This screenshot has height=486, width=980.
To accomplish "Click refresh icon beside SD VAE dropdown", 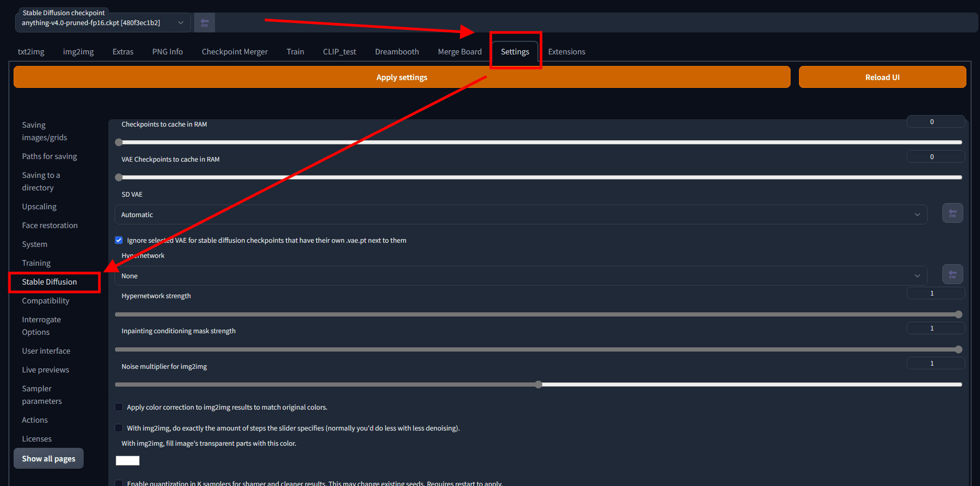I will [x=952, y=213].
